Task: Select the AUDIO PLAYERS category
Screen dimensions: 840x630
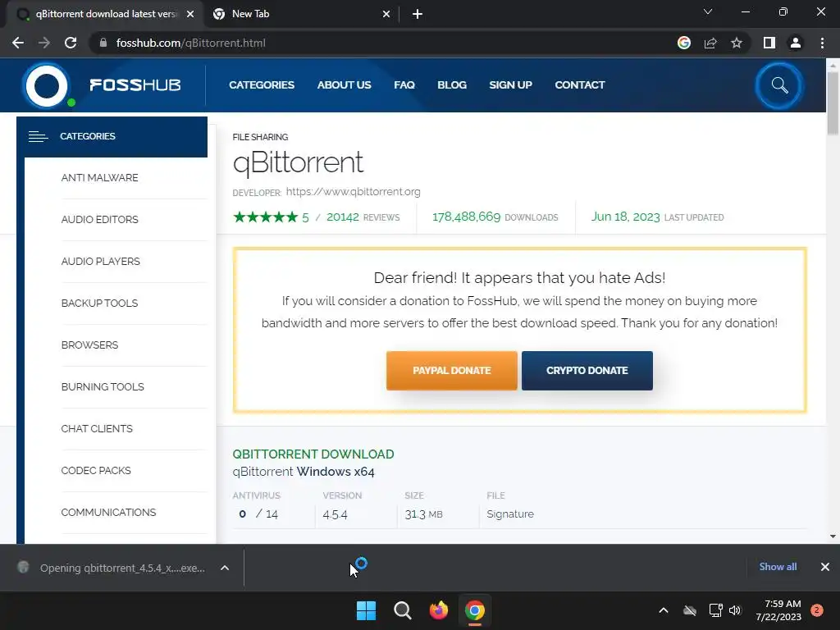Action: [101, 262]
